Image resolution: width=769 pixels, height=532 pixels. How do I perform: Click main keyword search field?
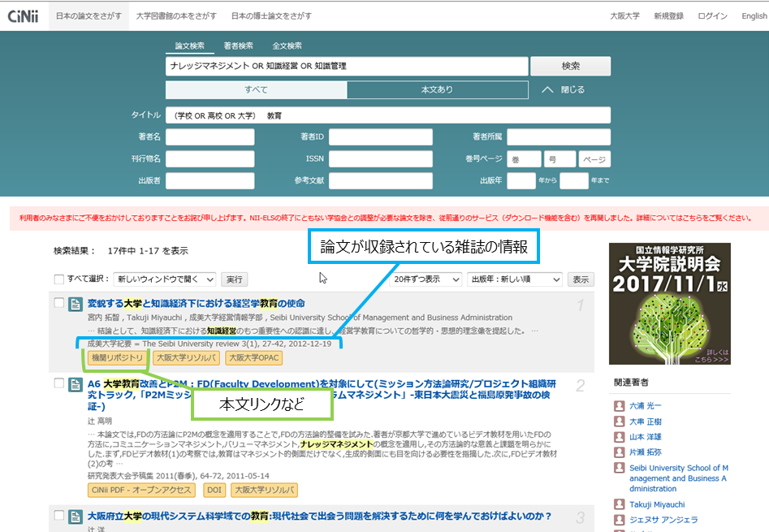(x=347, y=66)
